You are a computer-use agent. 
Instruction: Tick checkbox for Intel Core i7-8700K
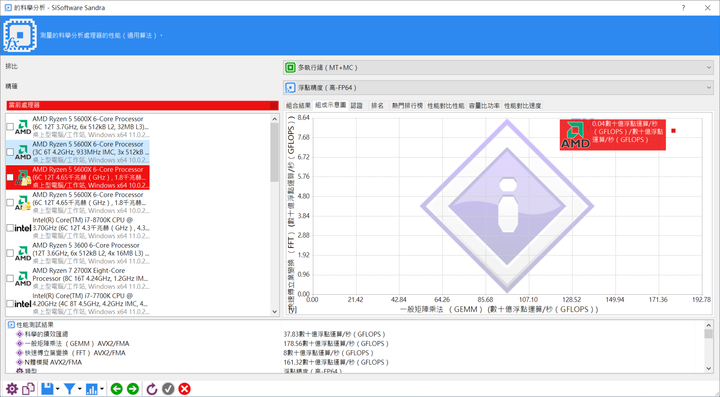(x=10, y=228)
